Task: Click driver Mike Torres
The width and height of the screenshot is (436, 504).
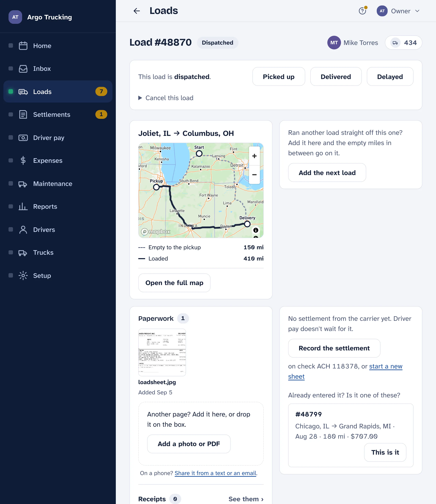Action: [353, 43]
